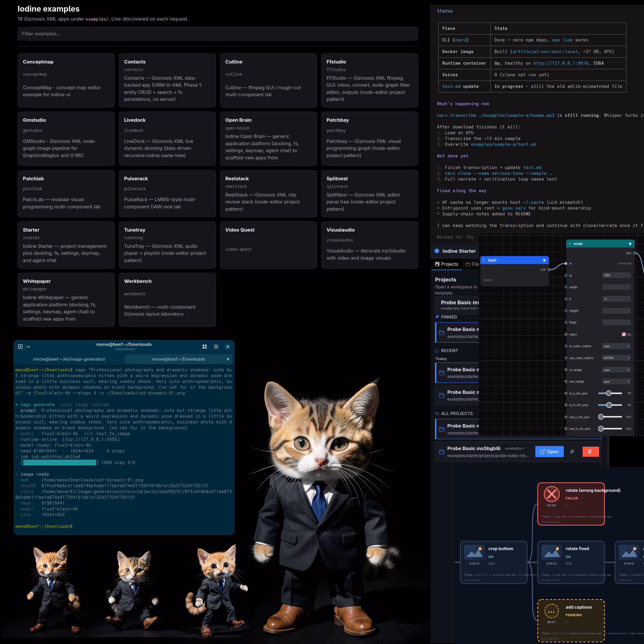The height and width of the screenshot is (644, 644).
Task: Select the meow@beef:~/AI/image-generation terminal tab
Action: [69, 359]
